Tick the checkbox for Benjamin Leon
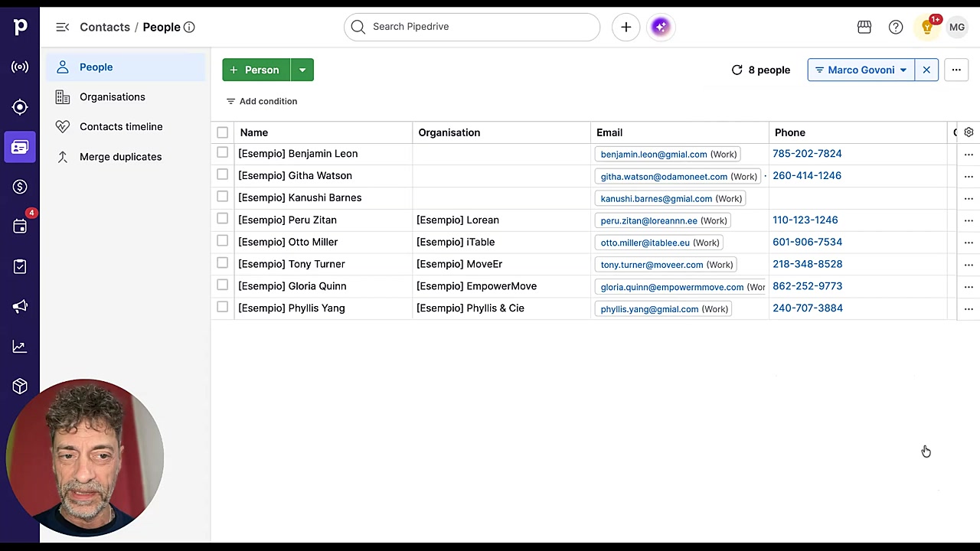The width and height of the screenshot is (980, 551). tap(222, 153)
